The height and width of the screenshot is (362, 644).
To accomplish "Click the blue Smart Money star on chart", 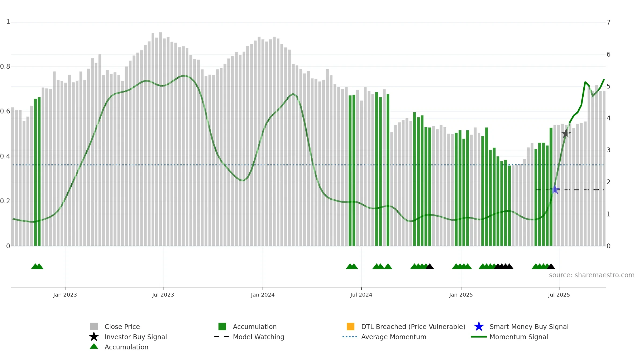I will (x=555, y=190).
